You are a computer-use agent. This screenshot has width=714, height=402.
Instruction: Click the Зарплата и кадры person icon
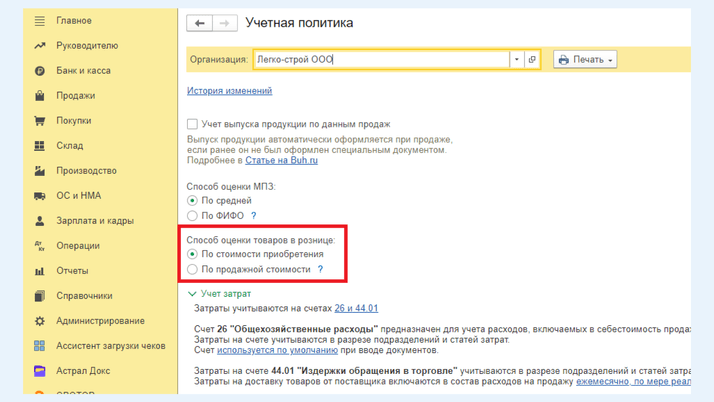(x=40, y=221)
